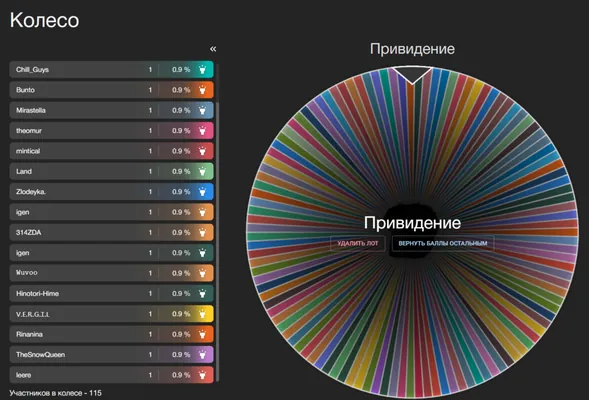Click the Участников в колесе - 115 counter
589x400 pixels.
[x=55, y=393]
